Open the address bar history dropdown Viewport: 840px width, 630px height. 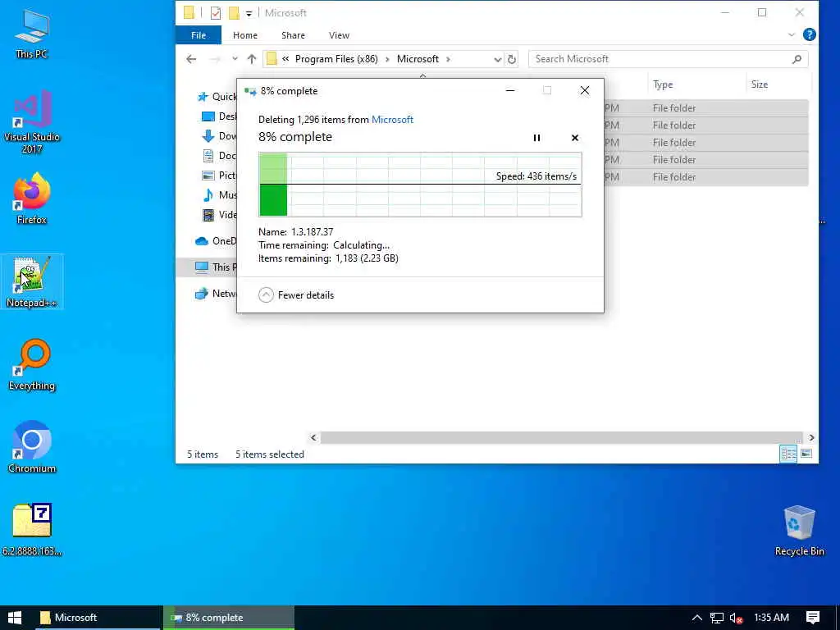pos(497,59)
